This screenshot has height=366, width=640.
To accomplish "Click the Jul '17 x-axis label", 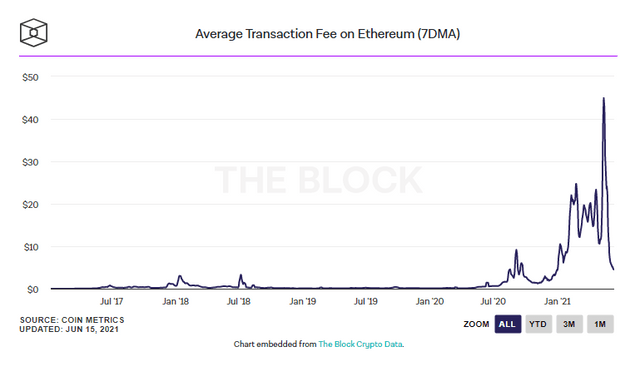I will 111,302.
